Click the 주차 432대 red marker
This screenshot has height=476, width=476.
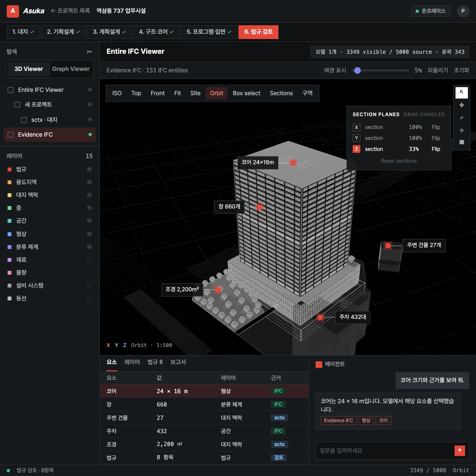[320, 317]
